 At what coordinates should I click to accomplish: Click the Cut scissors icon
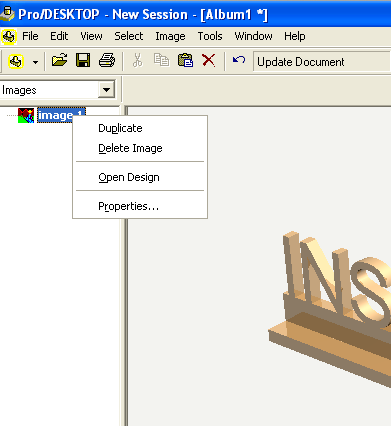pos(137,61)
